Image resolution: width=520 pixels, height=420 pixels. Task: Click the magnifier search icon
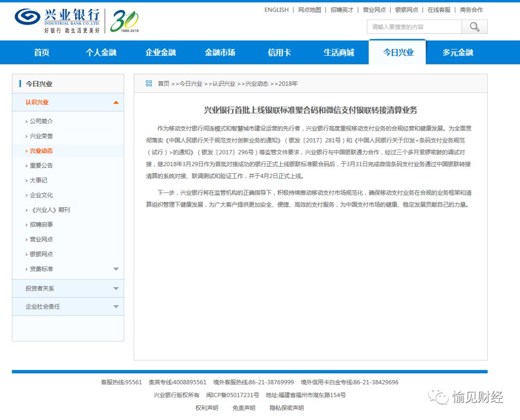(x=474, y=27)
